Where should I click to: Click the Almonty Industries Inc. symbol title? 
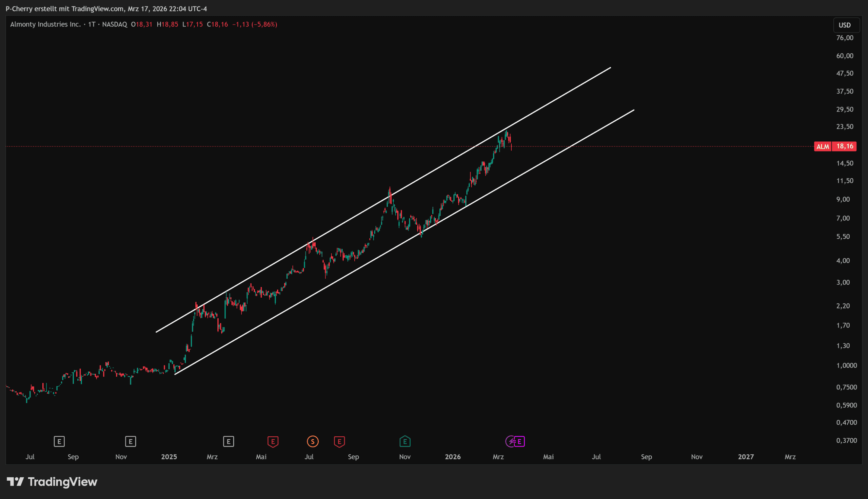pyautogui.click(x=45, y=24)
